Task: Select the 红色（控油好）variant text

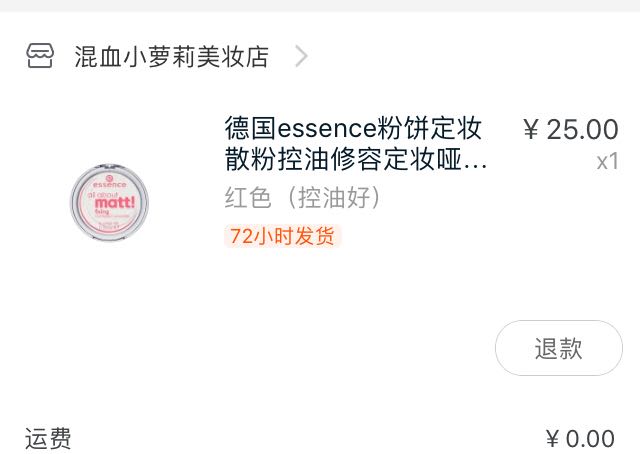Action: (x=303, y=198)
